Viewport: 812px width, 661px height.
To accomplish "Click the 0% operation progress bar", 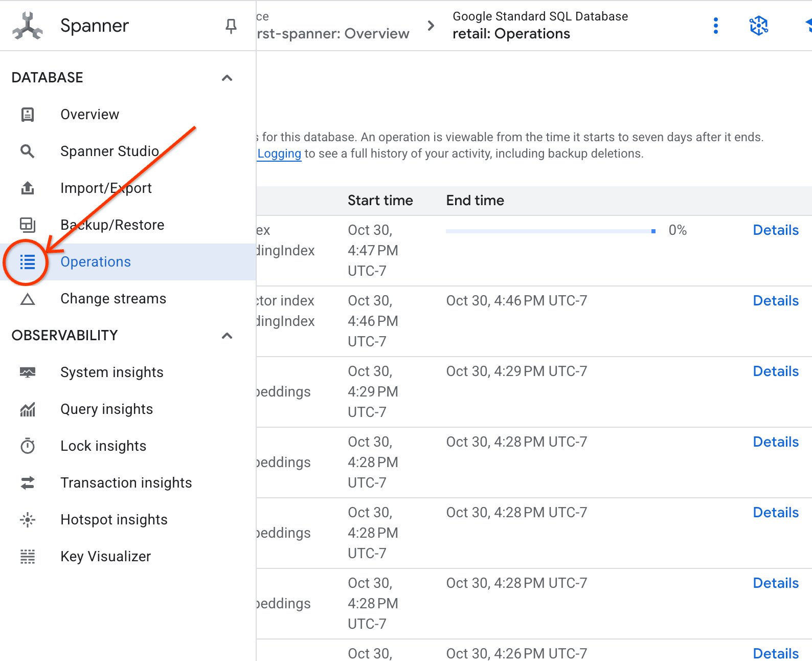I will (x=550, y=231).
